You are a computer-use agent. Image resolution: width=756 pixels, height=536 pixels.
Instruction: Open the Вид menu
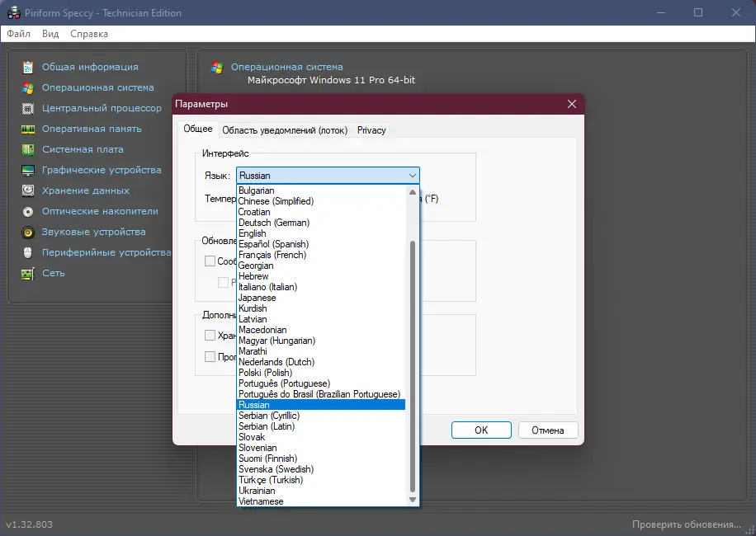[x=50, y=34]
